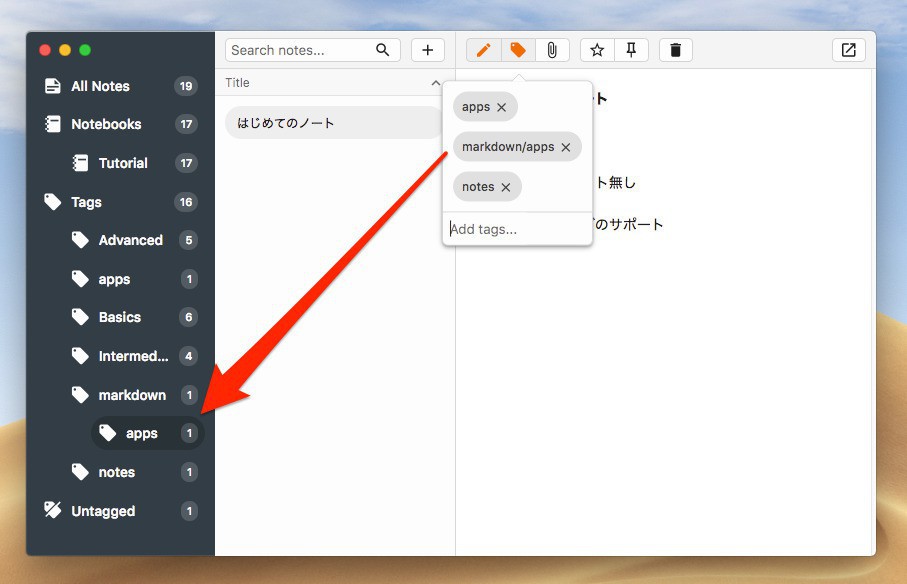The image size is (907, 584).
Task: Toggle sort order arrow beside Title
Action: 435,83
